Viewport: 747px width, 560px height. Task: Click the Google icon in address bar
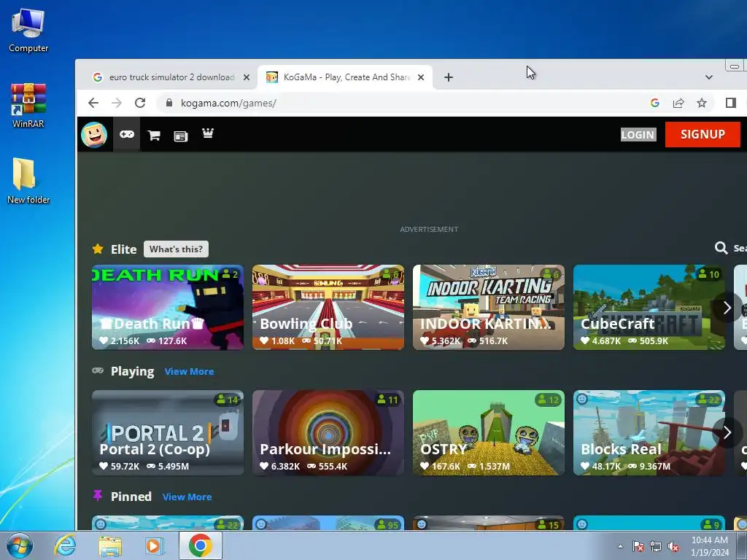654,103
